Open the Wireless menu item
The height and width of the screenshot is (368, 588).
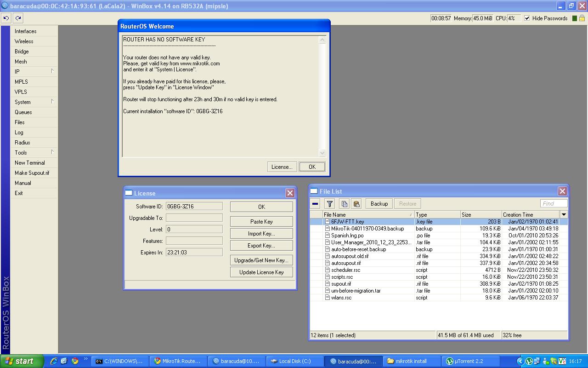coord(34,41)
